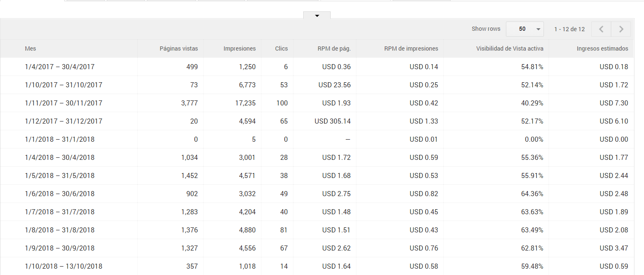Screen dimensions: 644x275
Task: Select the 1/11/2017 – 30/11/2017 month row
Action: [x=63, y=103]
